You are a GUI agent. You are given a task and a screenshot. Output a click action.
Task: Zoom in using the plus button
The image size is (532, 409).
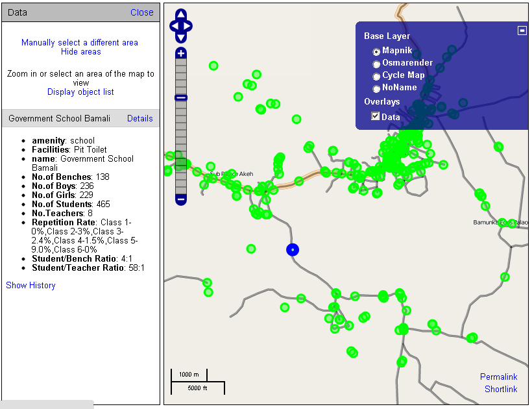click(181, 53)
